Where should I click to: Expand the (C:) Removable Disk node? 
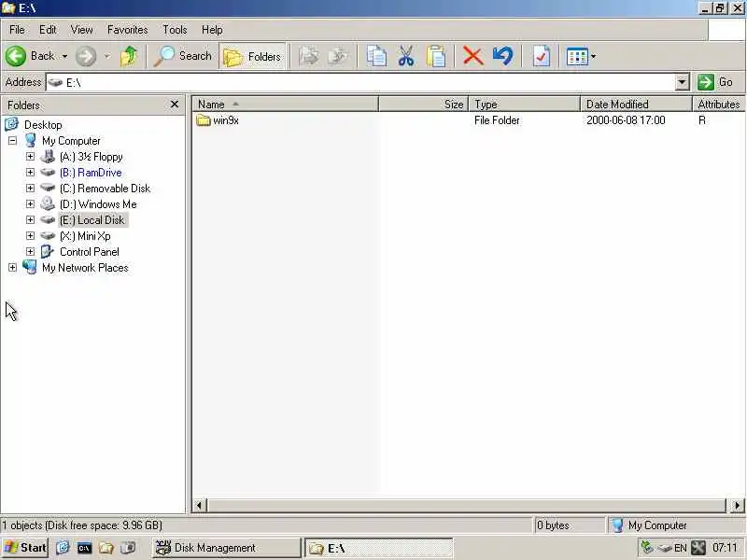30,189
